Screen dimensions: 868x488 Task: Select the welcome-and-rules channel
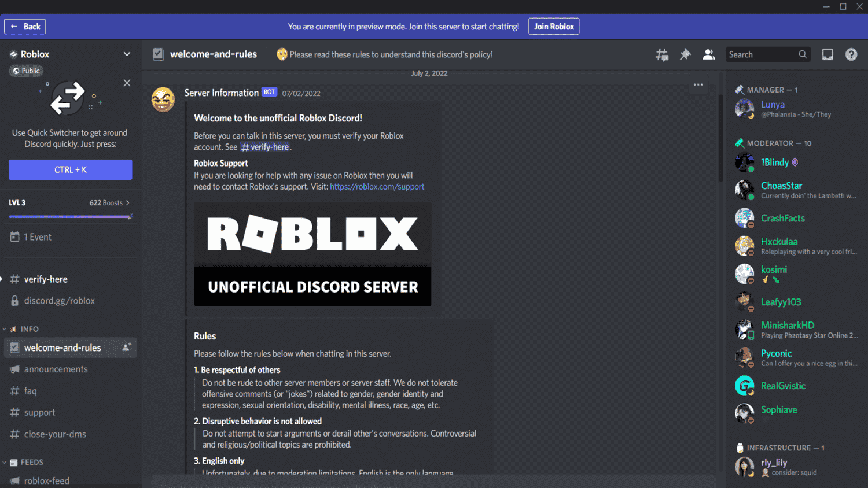(x=71, y=347)
